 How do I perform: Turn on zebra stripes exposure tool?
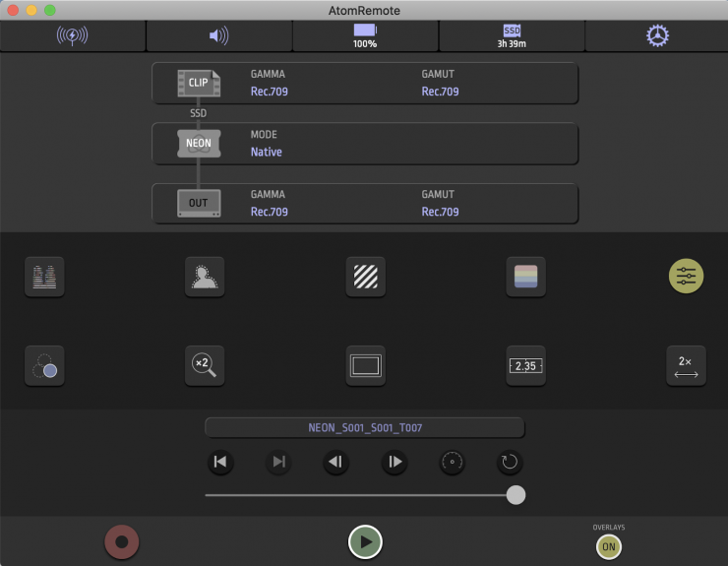click(x=365, y=277)
